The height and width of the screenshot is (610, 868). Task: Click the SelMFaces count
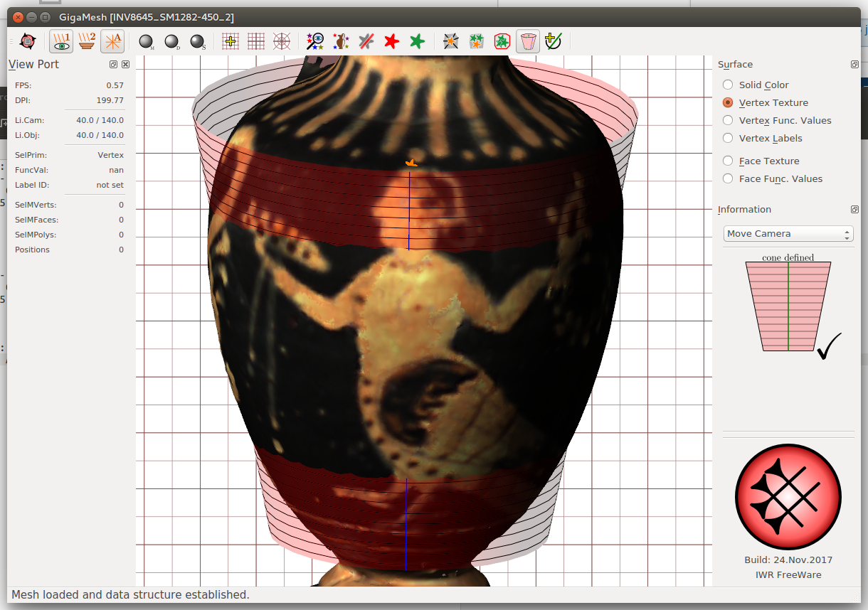[x=121, y=220]
